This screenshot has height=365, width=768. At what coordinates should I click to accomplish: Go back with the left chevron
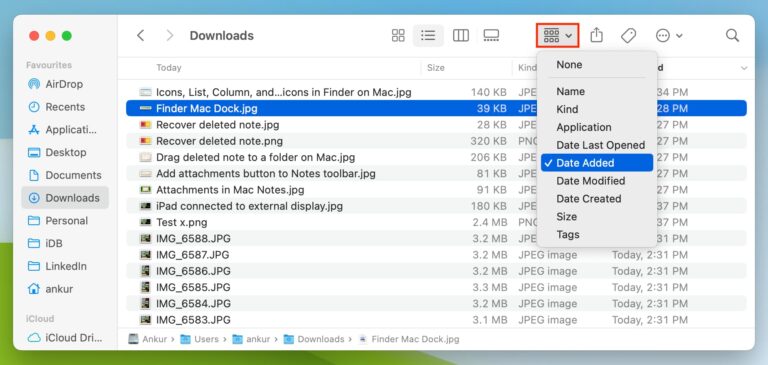[x=141, y=35]
